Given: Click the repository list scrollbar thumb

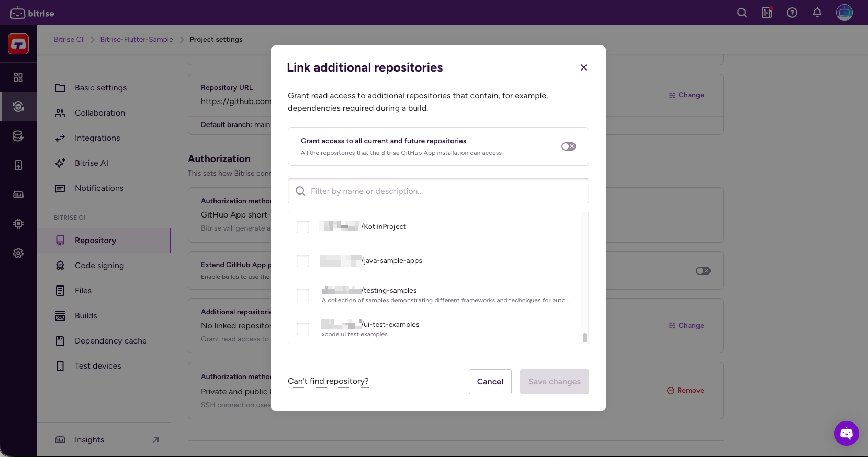Looking at the screenshot, I should pos(585,338).
